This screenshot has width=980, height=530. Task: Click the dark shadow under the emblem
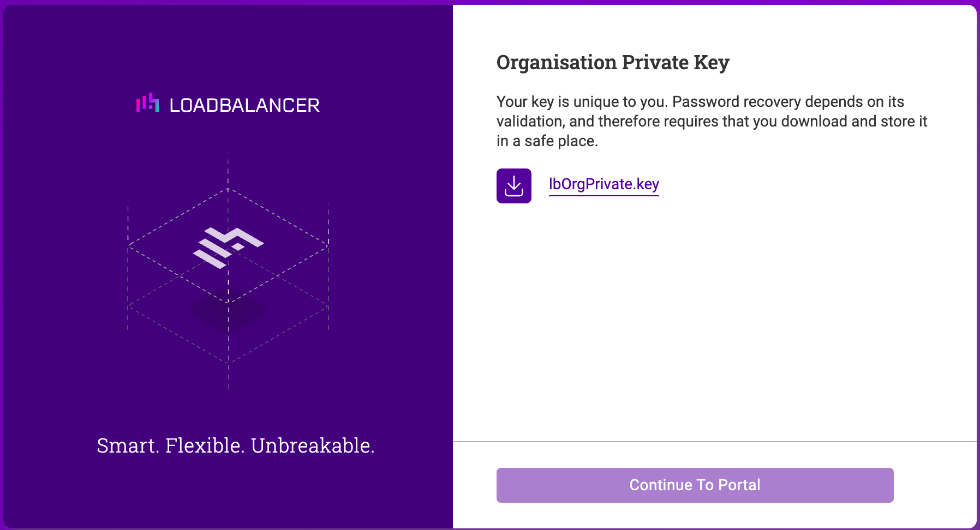228,311
